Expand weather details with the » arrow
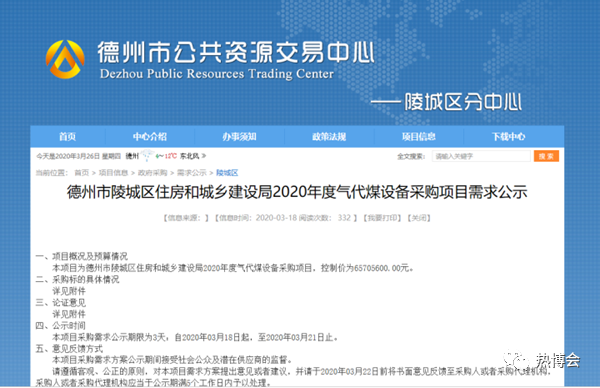 204,156
